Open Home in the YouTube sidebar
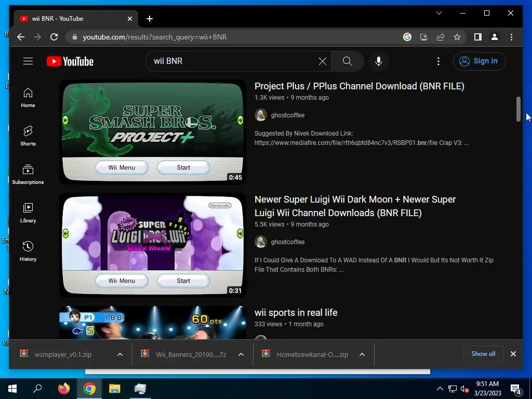Image resolution: width=532 pixels, height=399 pixels. click(28, 98)
